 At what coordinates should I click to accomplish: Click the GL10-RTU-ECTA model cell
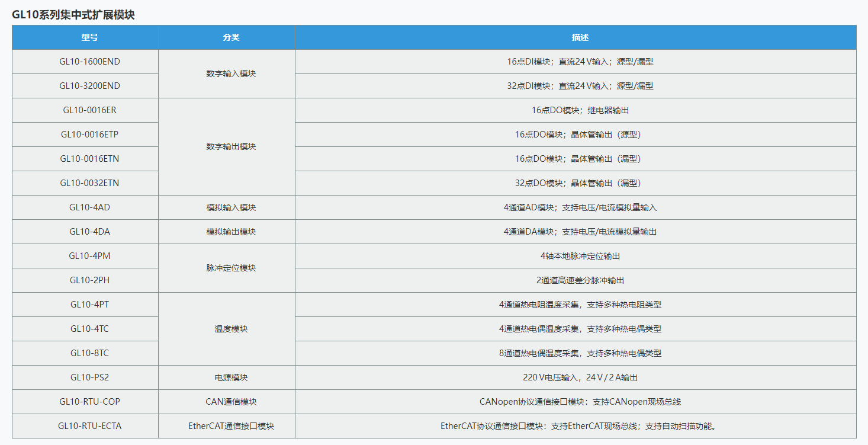click(x=89, y=426)
